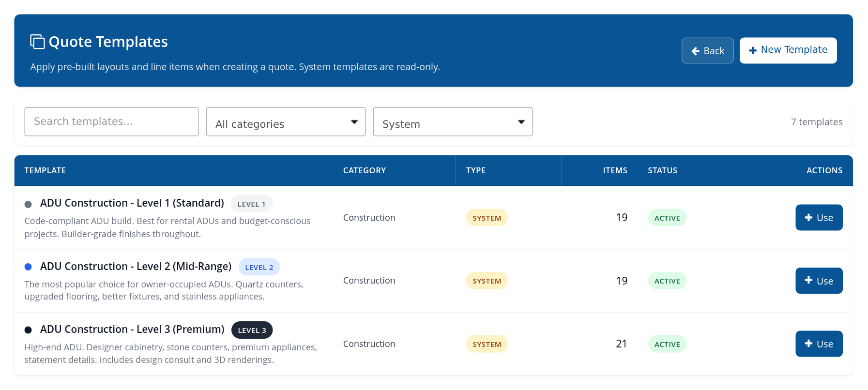Select 'ADU Construction - Level 1 (Standard)' title

tap(132, 203)
